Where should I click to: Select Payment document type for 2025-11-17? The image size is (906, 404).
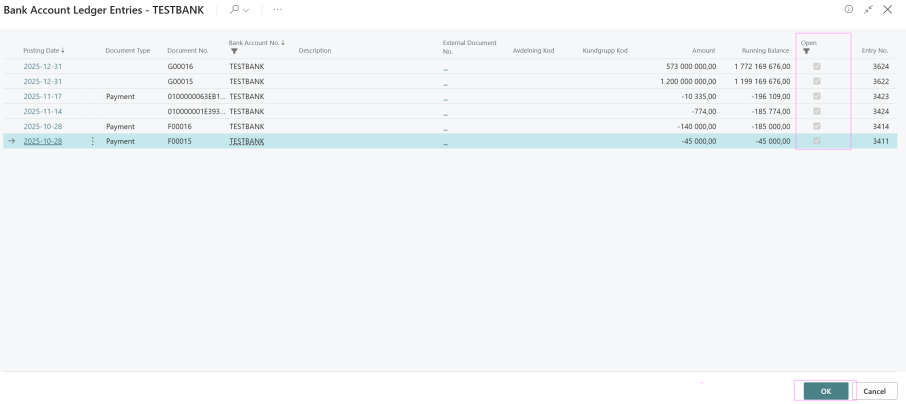[x=120, y=97]
